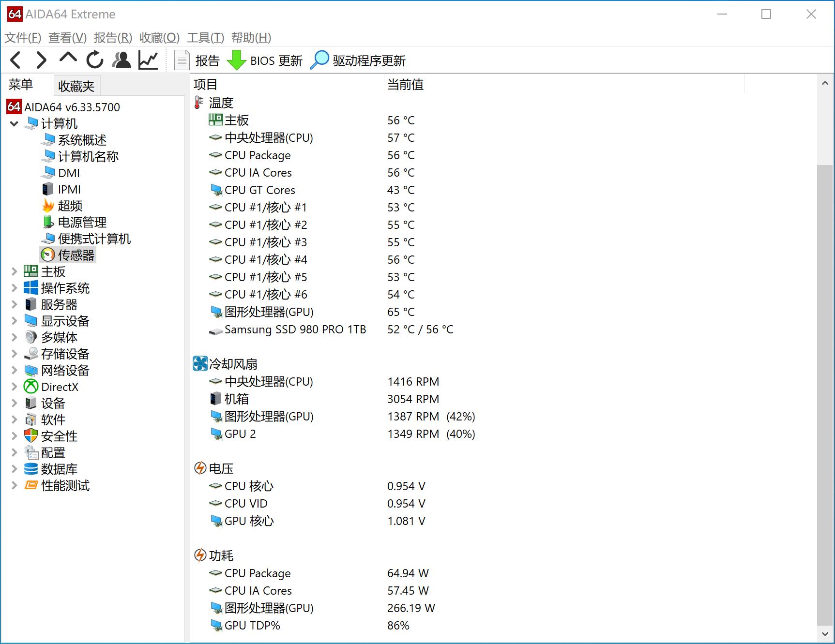Collapse the 计算机 computer section
The height and width of the screenshot is (644, 835).
point(14,123)
